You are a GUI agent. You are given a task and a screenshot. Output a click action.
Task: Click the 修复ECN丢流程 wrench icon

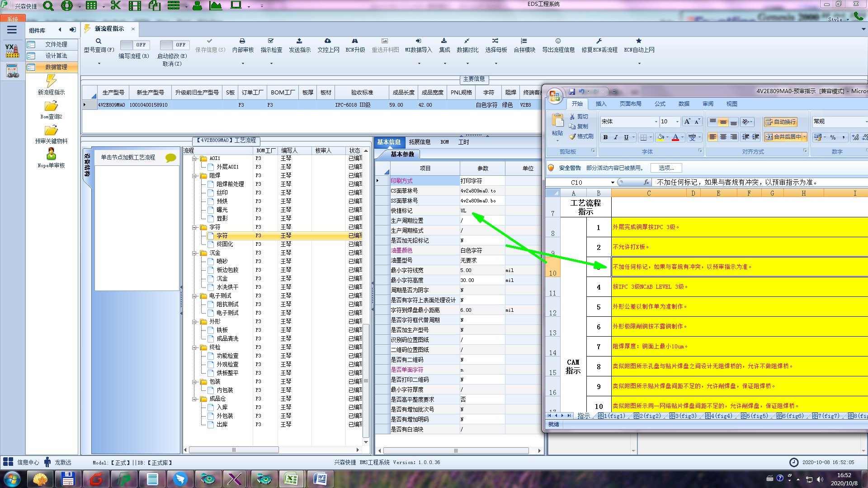pos(599,41)
